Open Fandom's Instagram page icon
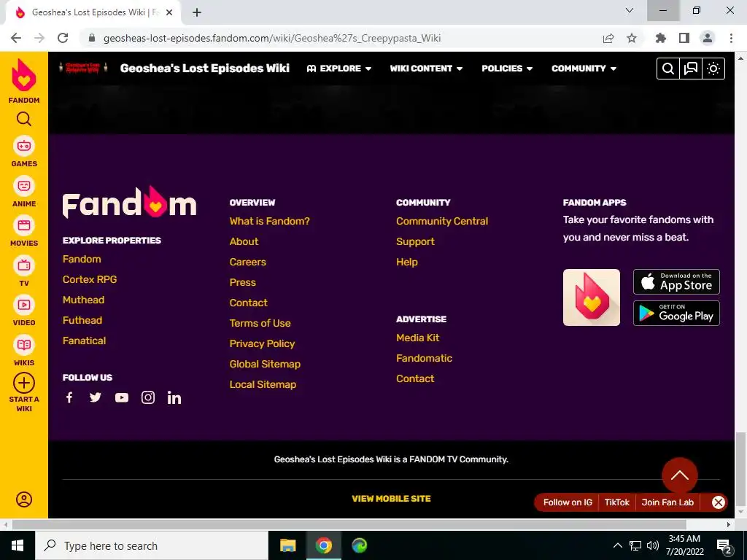747x560 pixels. (x=147, y=397)
